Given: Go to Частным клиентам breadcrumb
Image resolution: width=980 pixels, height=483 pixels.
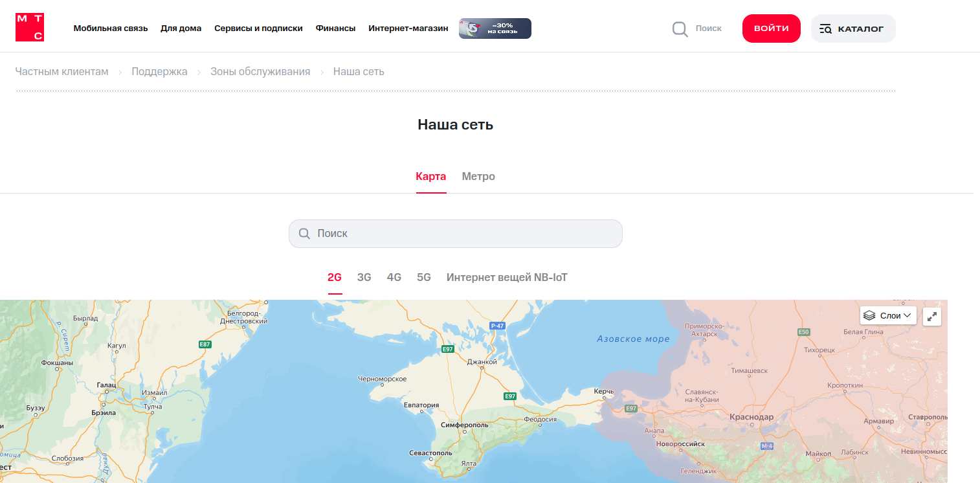Looking at the screenshot, I should (62, 72).
